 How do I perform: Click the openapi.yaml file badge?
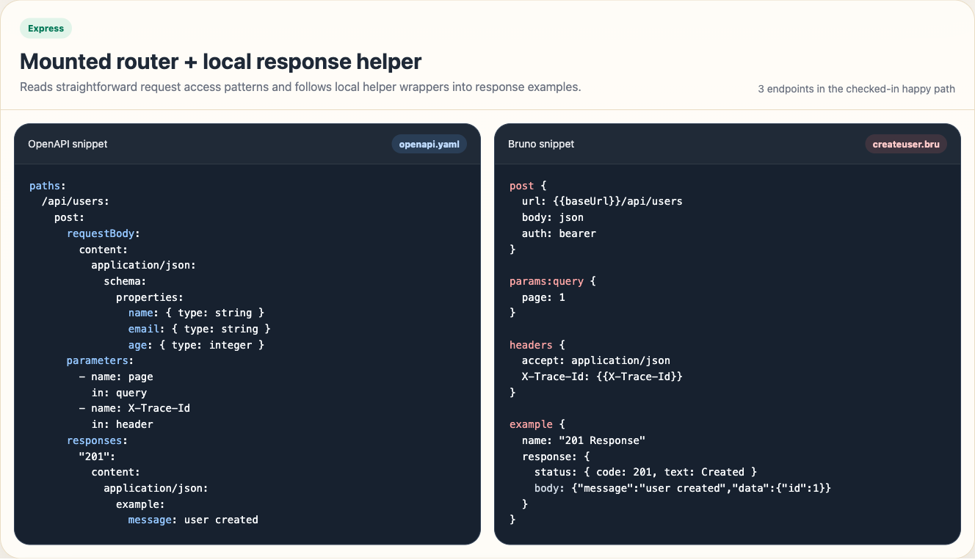tap(429, 144)
